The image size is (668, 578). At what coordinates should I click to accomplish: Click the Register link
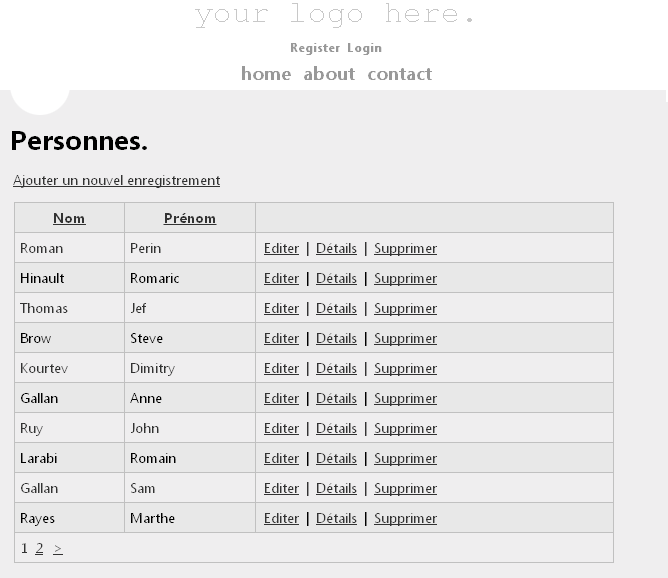315,48
